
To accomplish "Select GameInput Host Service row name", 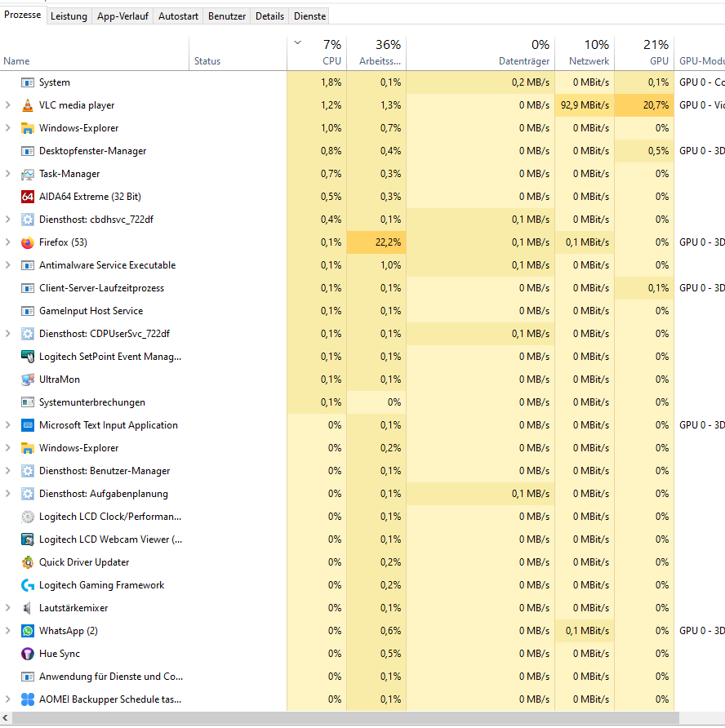I will click(91, 311).
